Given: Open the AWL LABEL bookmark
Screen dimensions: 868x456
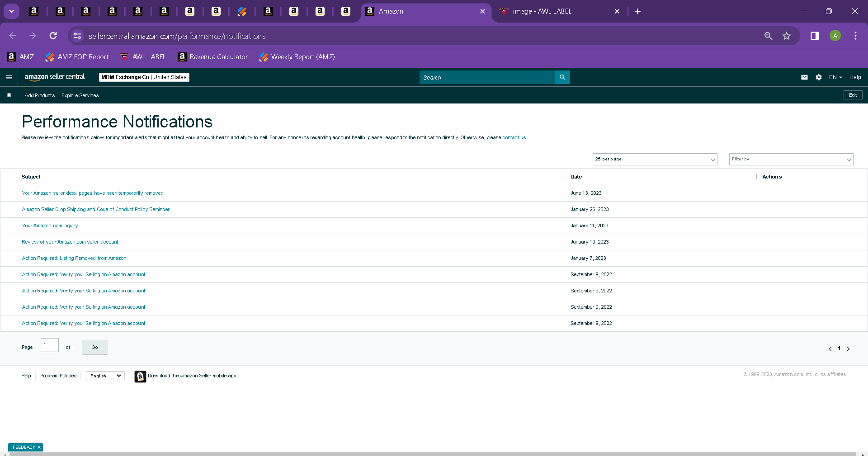Looking at the screenshot, I should (x=143, y=57).
